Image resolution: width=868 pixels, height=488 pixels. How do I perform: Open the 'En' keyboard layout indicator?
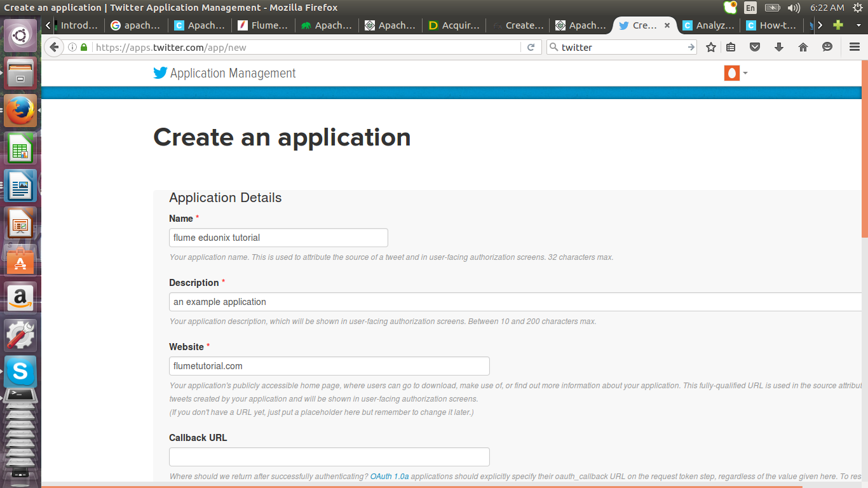point(750,8)
